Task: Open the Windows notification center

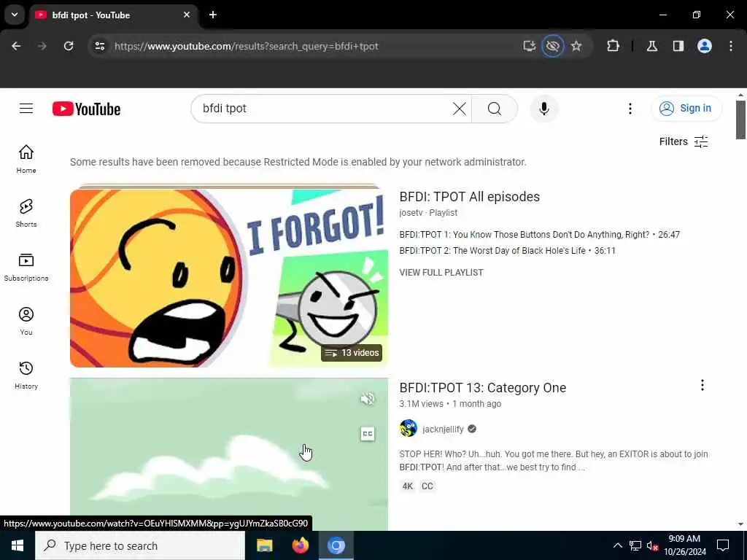Action: pyautogui.click(x=723, y=545)
